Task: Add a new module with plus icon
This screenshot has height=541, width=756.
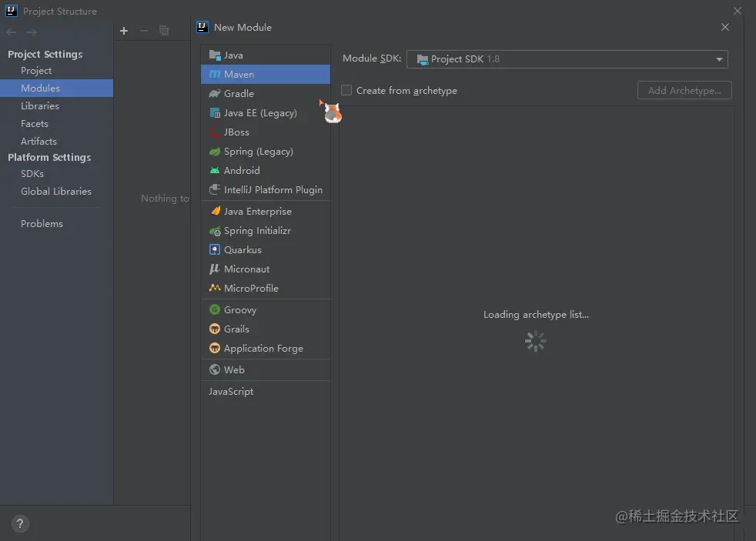Action: tap(124, 31)
